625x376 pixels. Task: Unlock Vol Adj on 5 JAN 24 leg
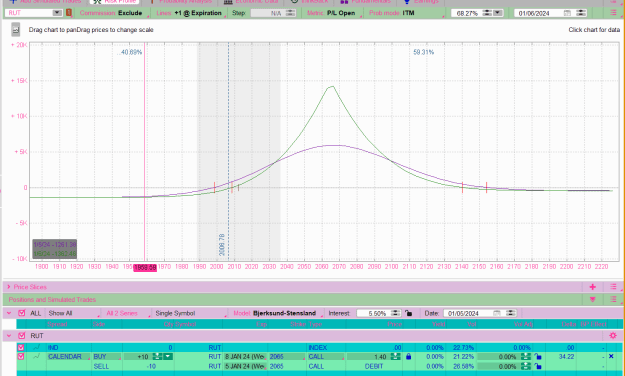click(x=538, y=366)
